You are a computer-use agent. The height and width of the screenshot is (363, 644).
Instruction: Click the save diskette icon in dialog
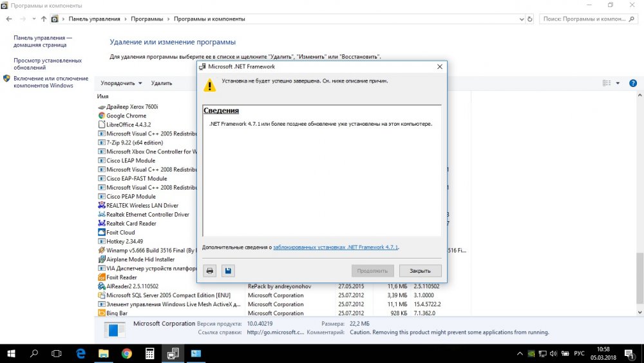(227, 271)
